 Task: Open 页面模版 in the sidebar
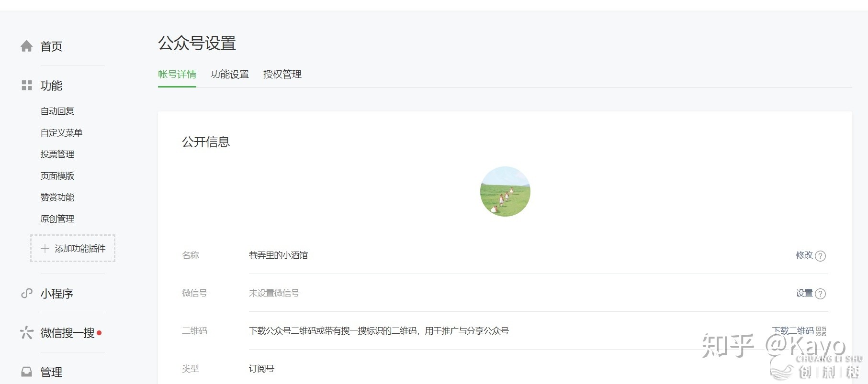pyautogui.click(x=57, y=176)
